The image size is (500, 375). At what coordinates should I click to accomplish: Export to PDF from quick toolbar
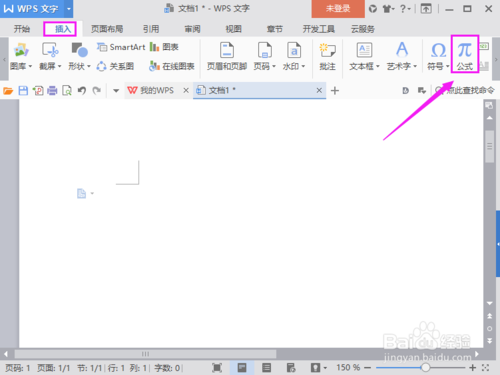(x=38, y=90)
